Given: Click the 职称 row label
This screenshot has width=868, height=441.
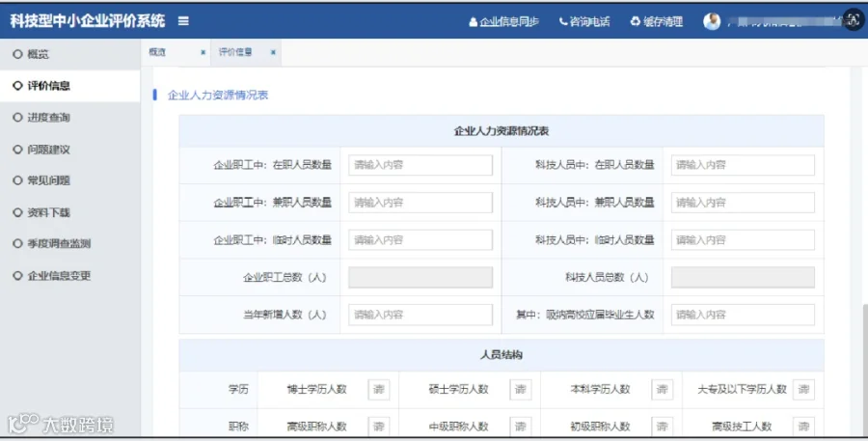Looking at the screenshot, I should (238, 426).
